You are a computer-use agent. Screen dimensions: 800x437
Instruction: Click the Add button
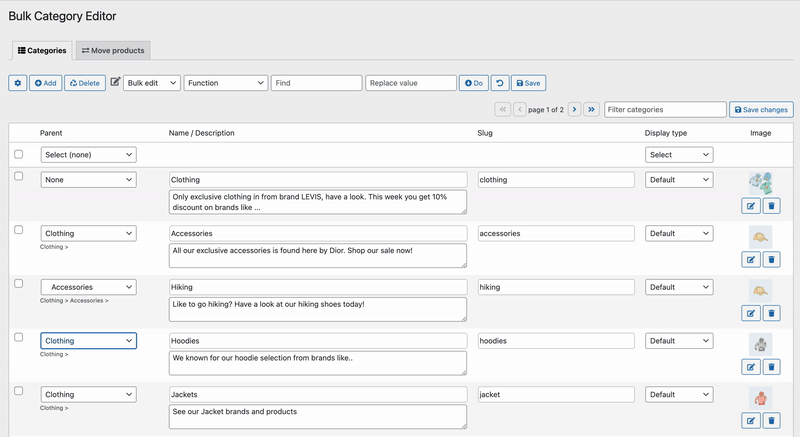45,83
